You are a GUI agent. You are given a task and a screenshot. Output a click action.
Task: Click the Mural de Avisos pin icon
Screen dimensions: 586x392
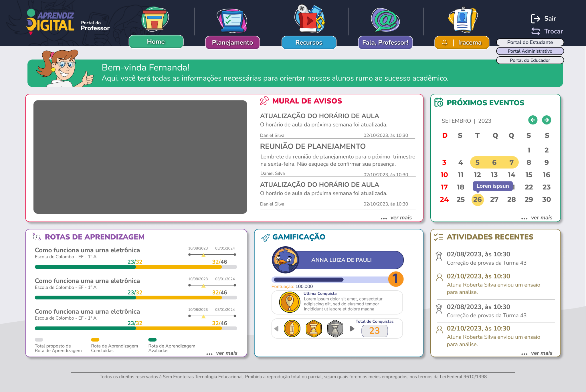coord(264,101)
